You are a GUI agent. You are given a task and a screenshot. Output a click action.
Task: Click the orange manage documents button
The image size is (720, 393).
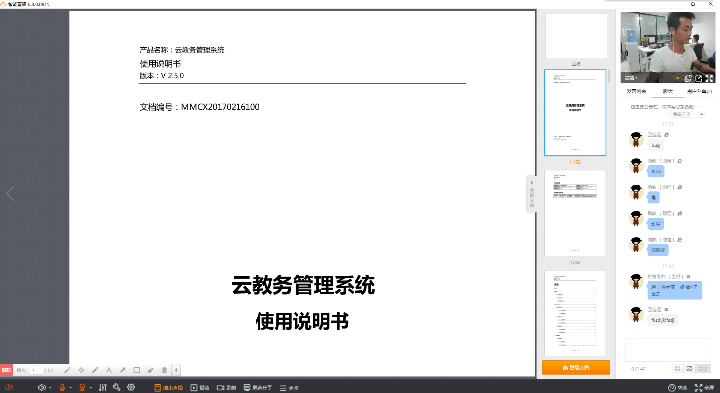click(576, 367)
